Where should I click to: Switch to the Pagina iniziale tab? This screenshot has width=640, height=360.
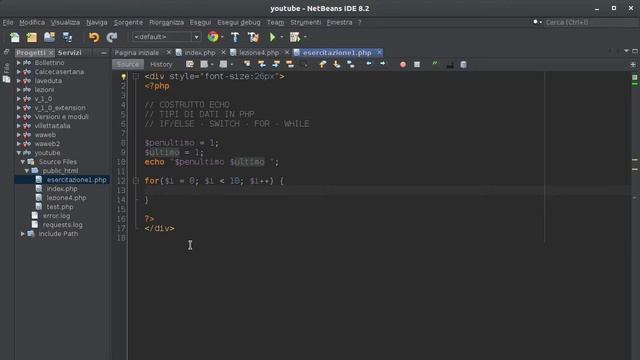point(137,53)
